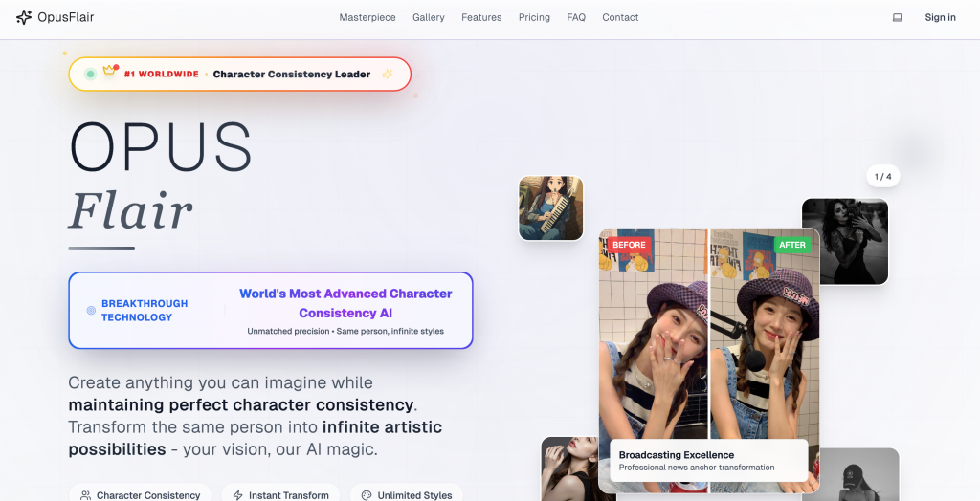Open the Pricing nav item
The height and width of the screenshot is (501, 980).
(x=534, y=17)
